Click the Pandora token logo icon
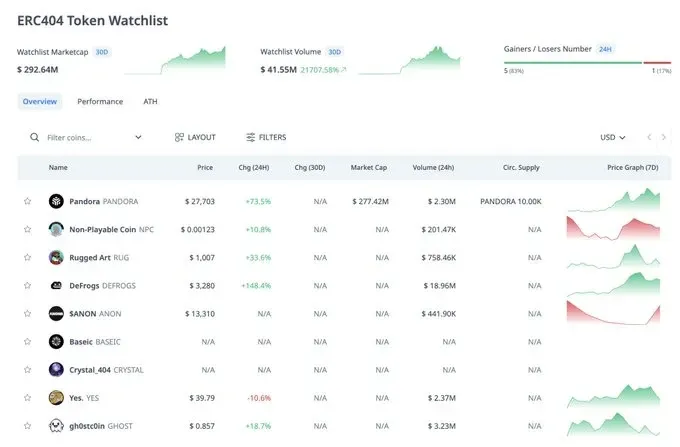 pyautogui.click(x=56, y=201)
